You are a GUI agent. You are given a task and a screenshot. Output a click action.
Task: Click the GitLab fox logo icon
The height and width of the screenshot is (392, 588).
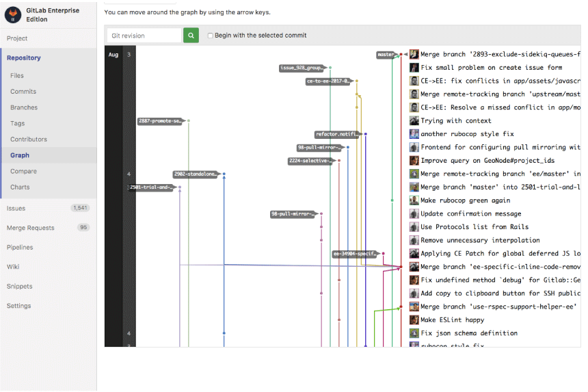(x=13, y=14)
